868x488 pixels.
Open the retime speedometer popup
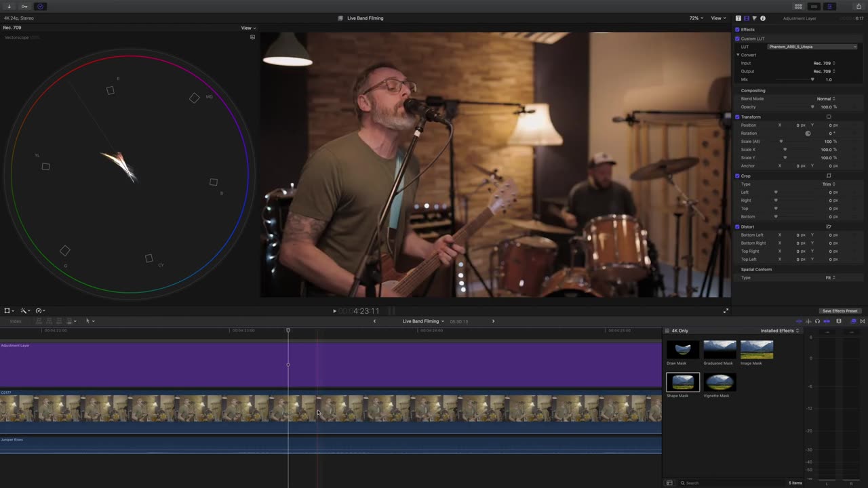tap(41, 310)
